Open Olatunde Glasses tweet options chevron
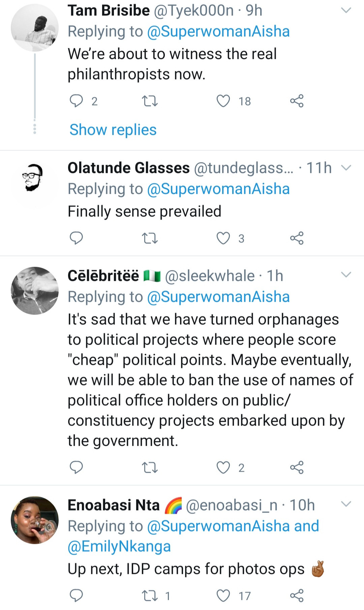 tap(346, 168)
